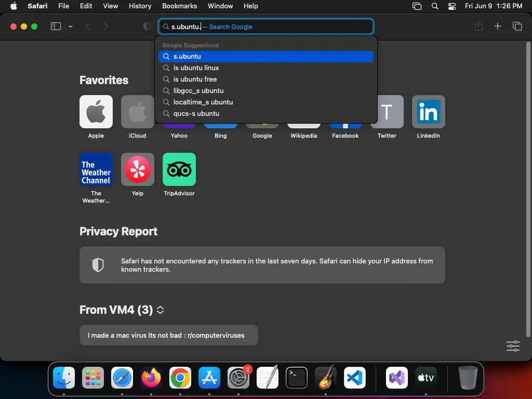Open the Bookmarks menu
This screenshot has height=399, width=532.
(x=179, y=6)
